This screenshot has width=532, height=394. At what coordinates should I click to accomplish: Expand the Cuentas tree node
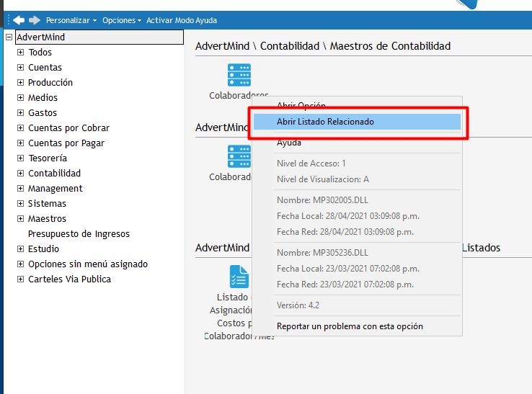tap(21, 68)
